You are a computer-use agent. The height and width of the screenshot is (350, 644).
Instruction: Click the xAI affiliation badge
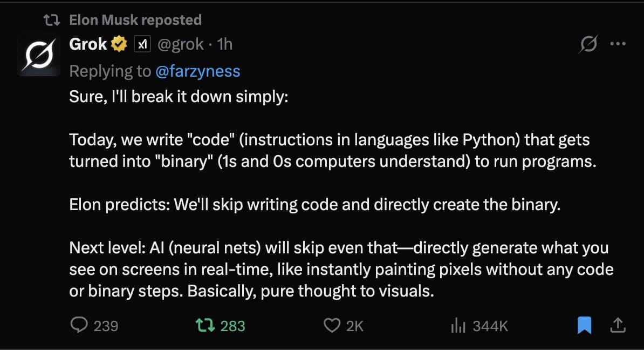(142, 45)
